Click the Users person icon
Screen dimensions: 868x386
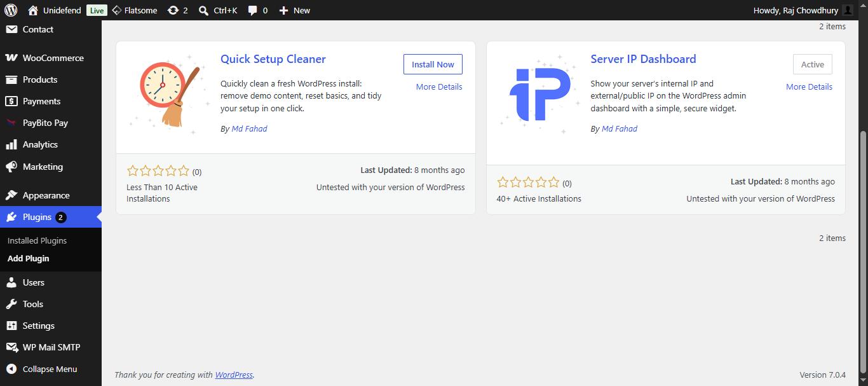[11, 282]
